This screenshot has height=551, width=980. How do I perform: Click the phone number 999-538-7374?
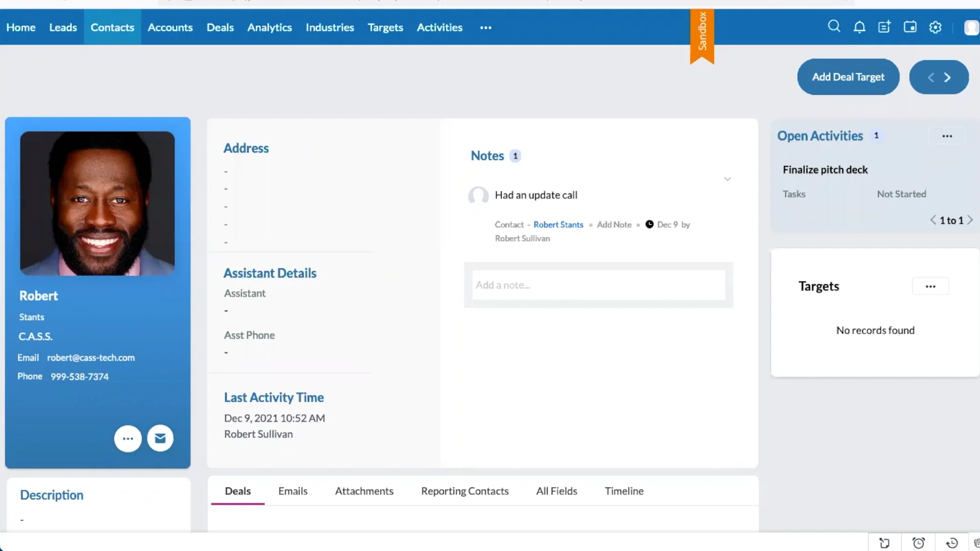coord(80,377)
